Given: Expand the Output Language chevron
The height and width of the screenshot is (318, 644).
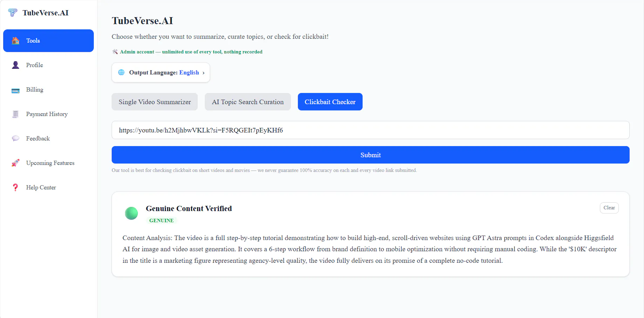Looking at the screenshot, I should (203, 73).
